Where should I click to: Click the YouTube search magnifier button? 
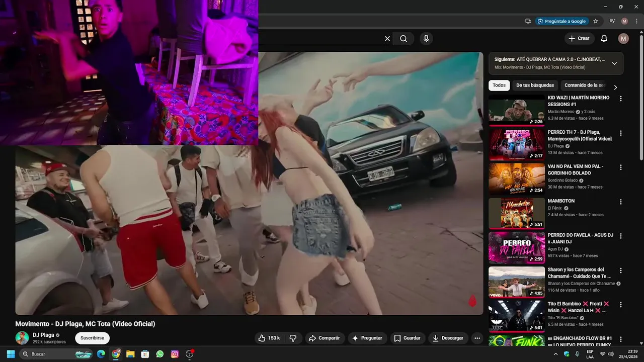[x=404, y=39]
